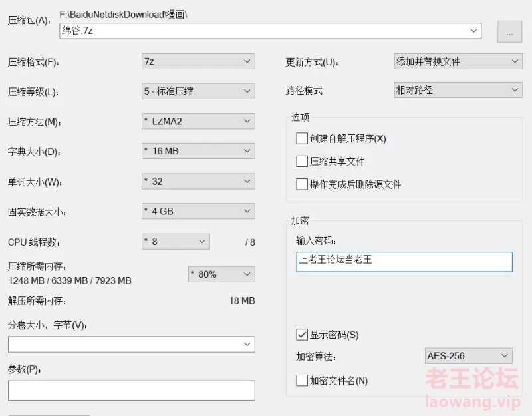The image size is (532, 416).
Task: Click the "/ 8" thread count text
Action: point(250,242)
